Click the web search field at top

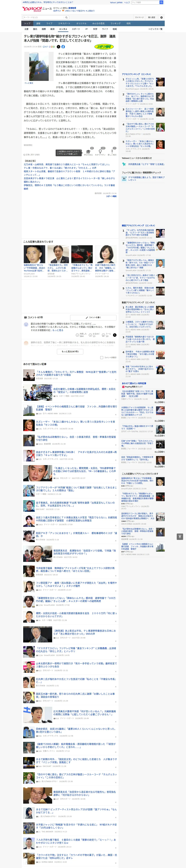pos(145,2)
